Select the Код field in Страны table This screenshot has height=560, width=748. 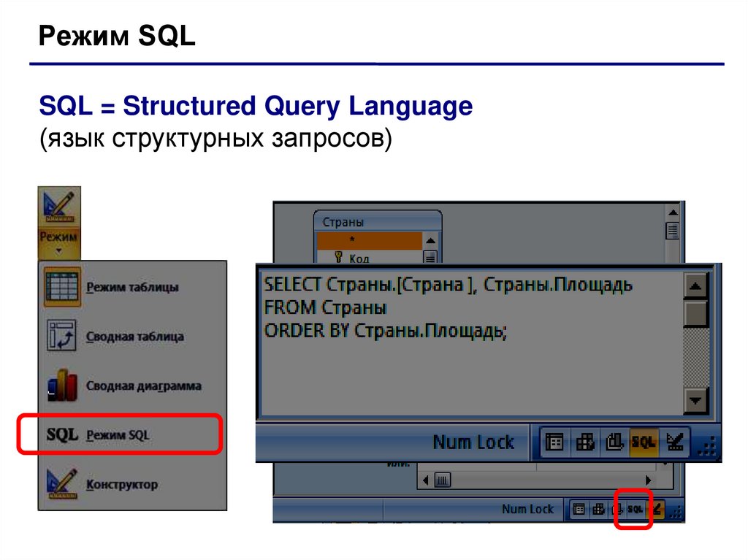(359, 258)
